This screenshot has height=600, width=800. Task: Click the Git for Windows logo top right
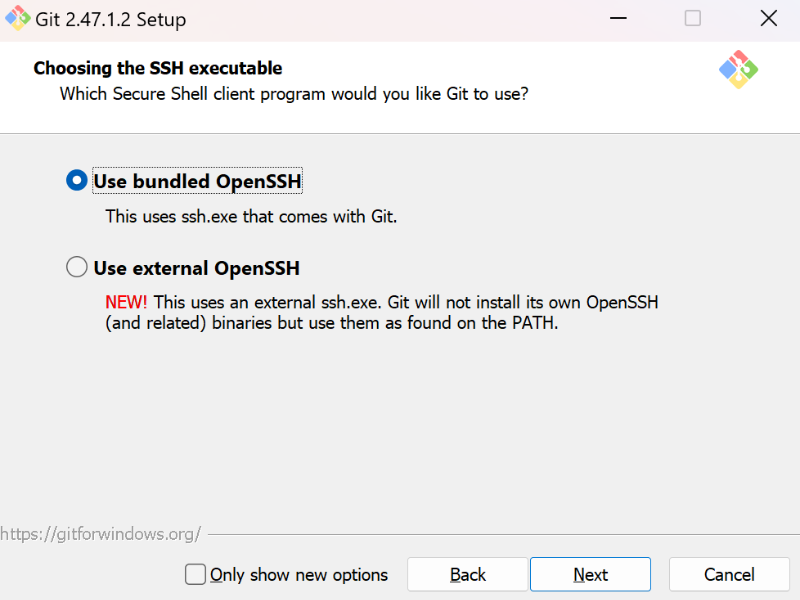[x=739, y=71]
